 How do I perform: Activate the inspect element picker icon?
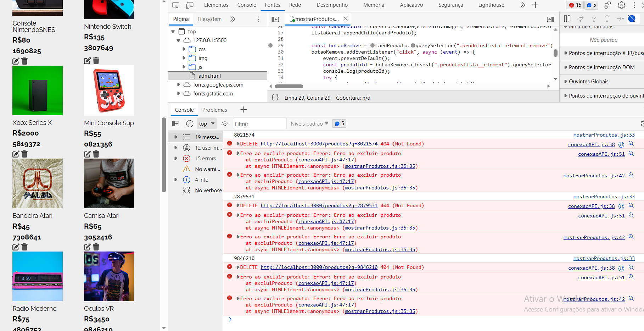tap(175, 5)
